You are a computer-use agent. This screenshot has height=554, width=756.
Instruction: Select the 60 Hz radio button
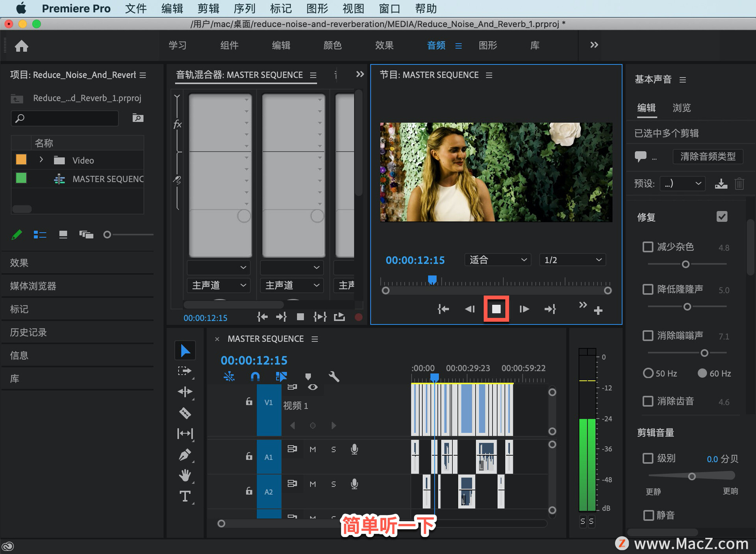pyautogui.click(x=702, y=373)
